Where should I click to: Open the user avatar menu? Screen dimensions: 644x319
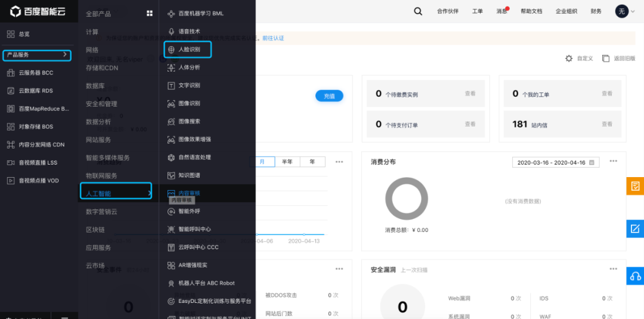click(624, 11)
